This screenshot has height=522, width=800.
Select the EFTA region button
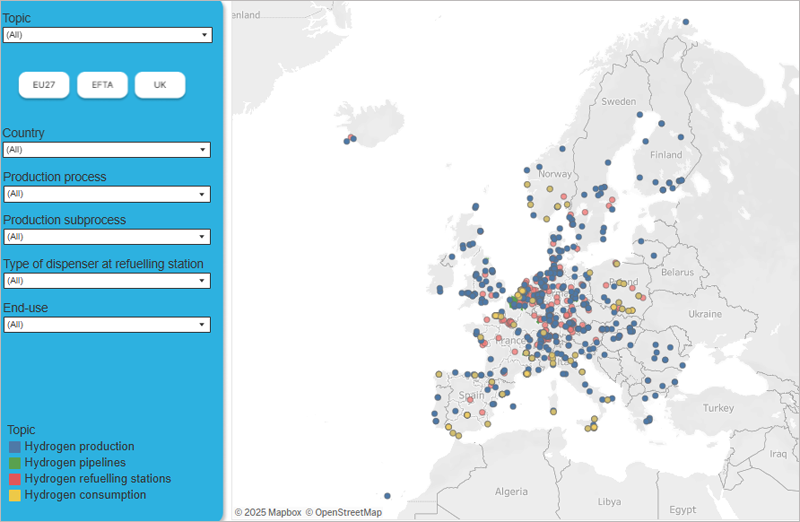[102, 86]
